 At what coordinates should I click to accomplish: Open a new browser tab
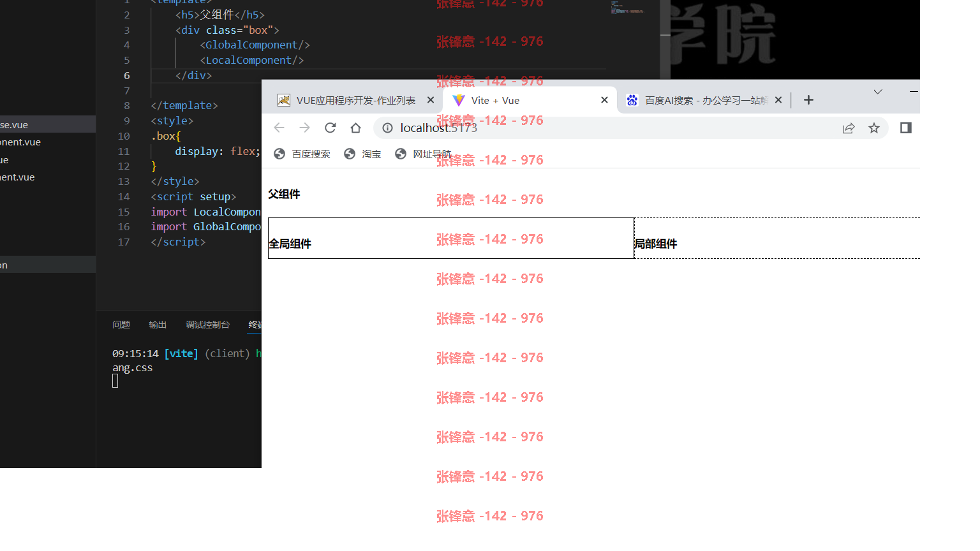(808, 99)
